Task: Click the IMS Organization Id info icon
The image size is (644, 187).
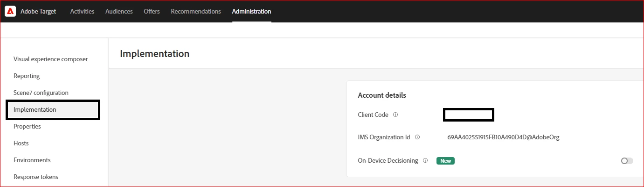Action: [x=417, y=137]
